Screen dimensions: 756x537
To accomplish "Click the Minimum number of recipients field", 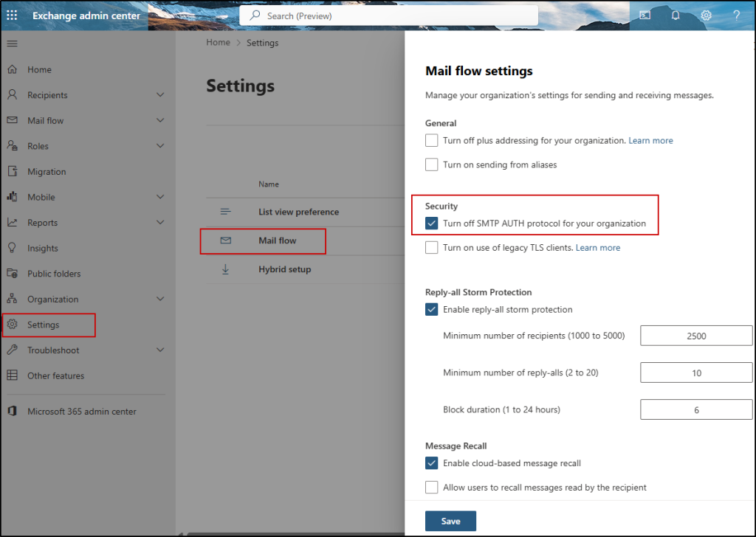I will (696, 336).
